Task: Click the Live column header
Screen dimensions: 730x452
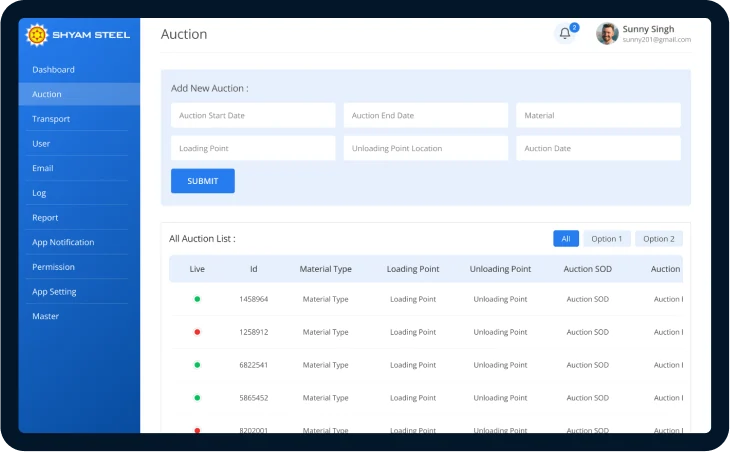Action: pyautogui.click(x=197, y=269)
